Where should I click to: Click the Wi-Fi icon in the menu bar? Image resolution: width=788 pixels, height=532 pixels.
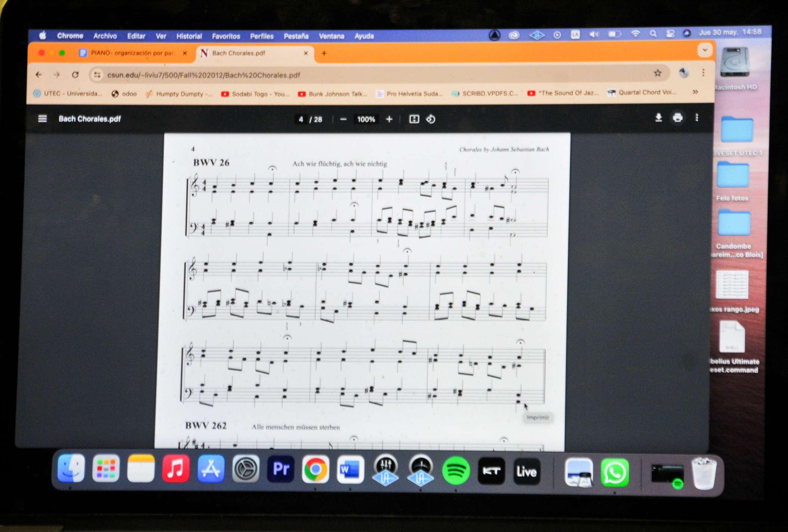pos(635,34)
